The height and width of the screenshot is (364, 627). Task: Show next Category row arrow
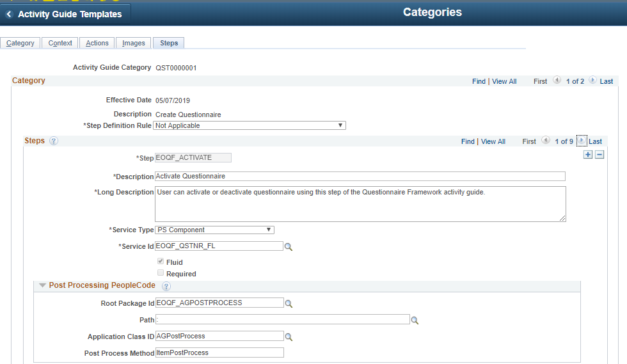pos(592,80)
